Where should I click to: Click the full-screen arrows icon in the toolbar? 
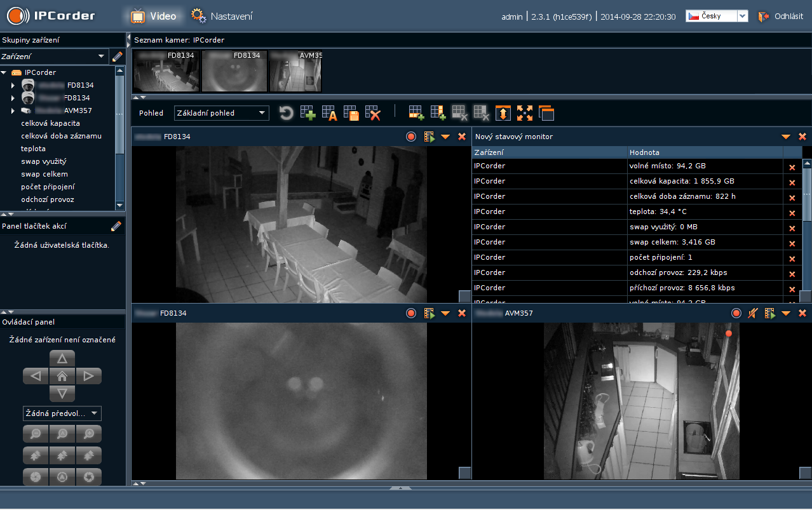point(525,113)
